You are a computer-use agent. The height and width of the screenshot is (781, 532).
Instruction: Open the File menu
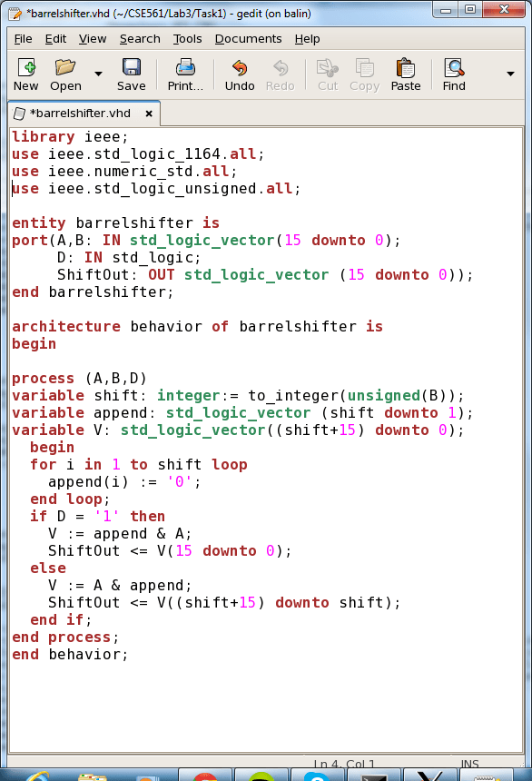pyautogui.click(x=23, y=39)
